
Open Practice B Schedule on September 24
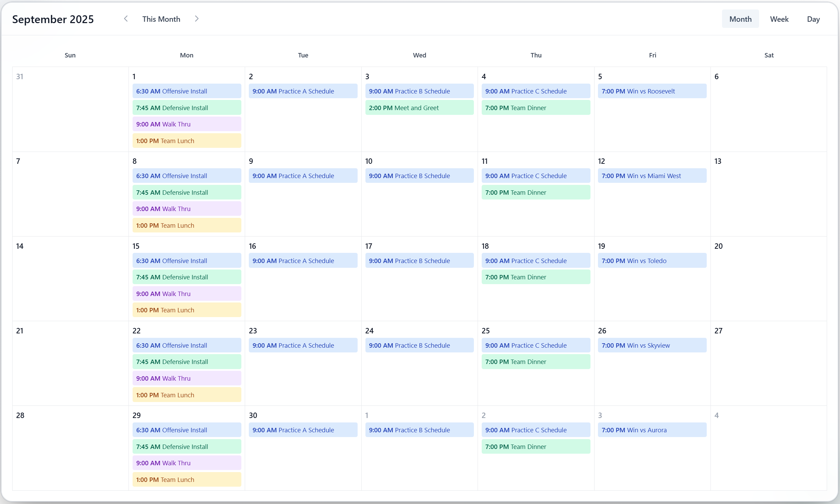click(x=419, y=345)
